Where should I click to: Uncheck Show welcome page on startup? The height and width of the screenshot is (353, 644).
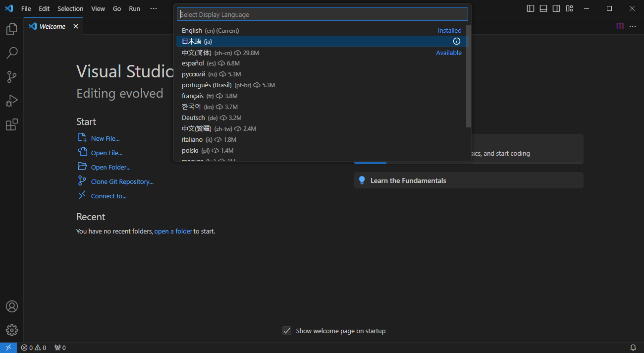coord(287,330)
